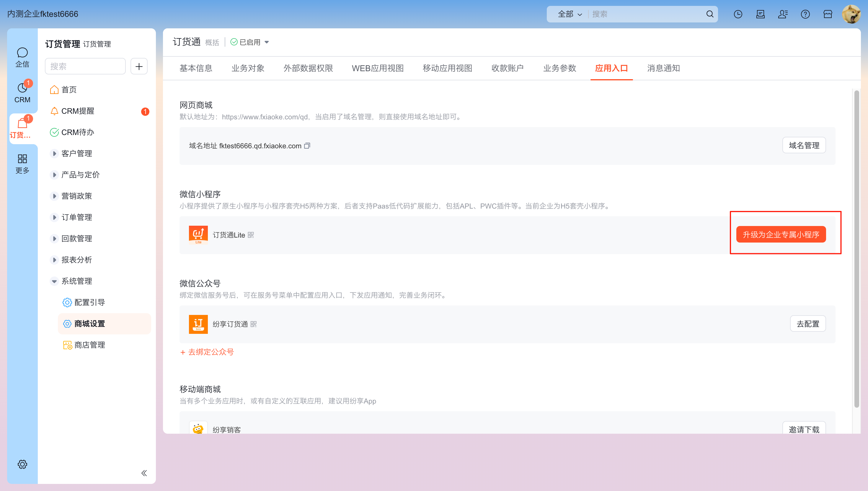This screenshot has height=491, width=868.
Task: Show QR code next to 订货通Lite
Action: [x=251, y=235]
